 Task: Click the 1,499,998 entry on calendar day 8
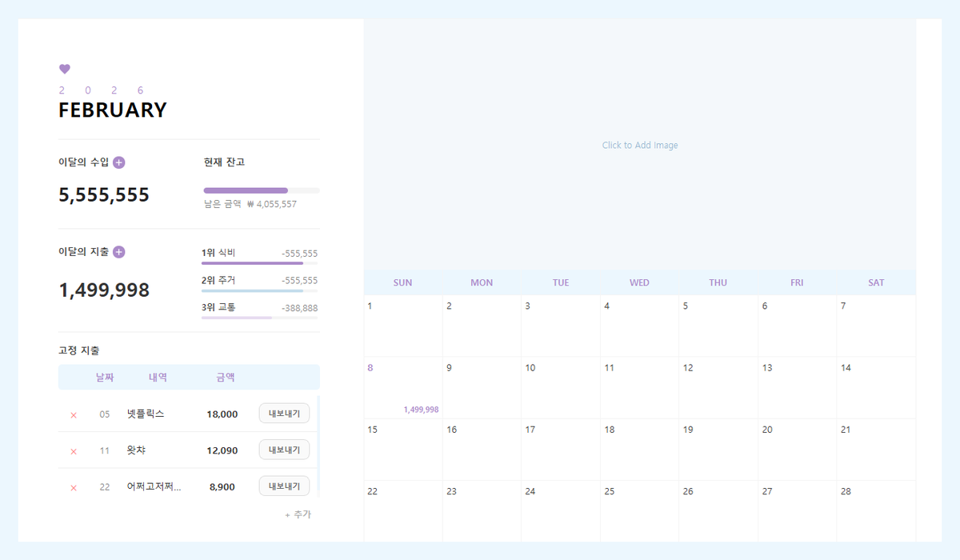click(421, 410)
